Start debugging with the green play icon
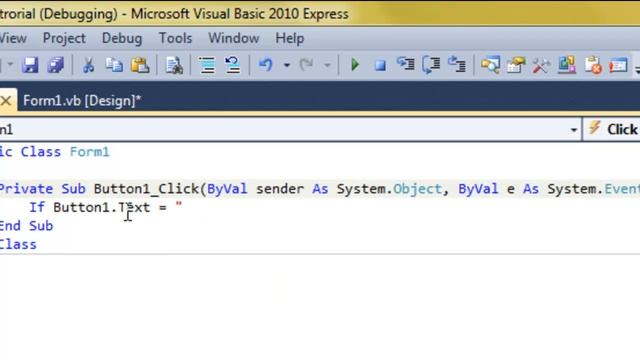 point(355,64)
